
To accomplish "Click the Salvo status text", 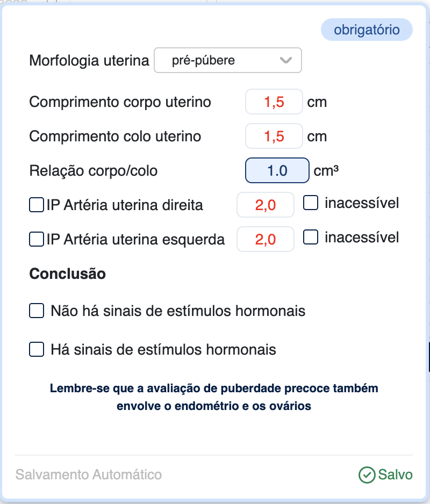I will [x=395, y=475].
